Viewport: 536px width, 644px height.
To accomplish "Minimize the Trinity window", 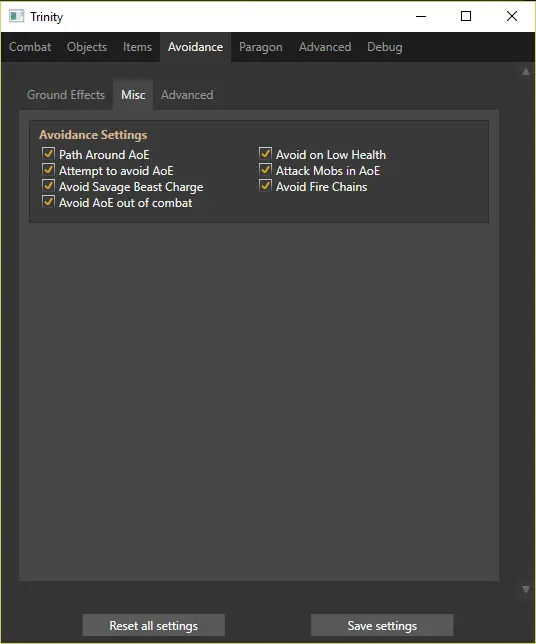I will 421,16.
